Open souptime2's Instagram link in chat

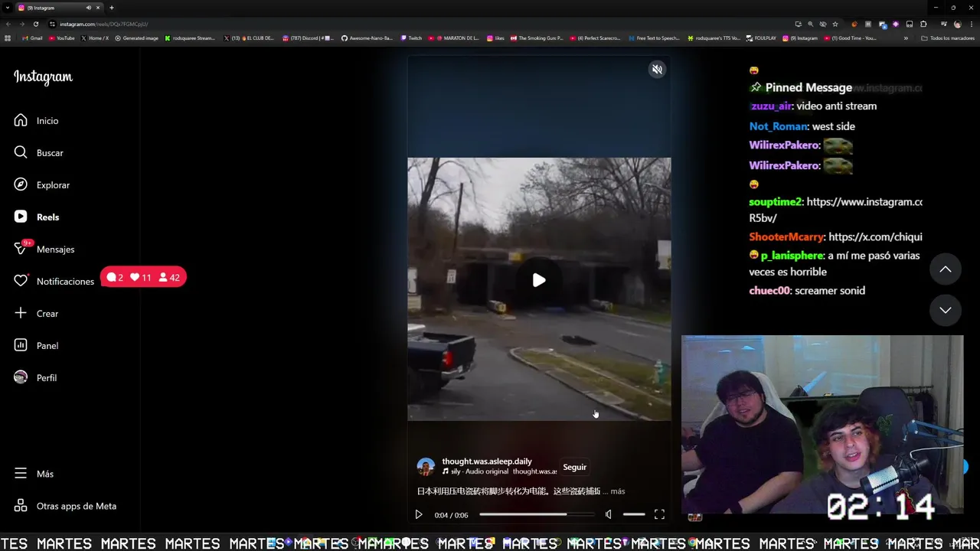864,202
